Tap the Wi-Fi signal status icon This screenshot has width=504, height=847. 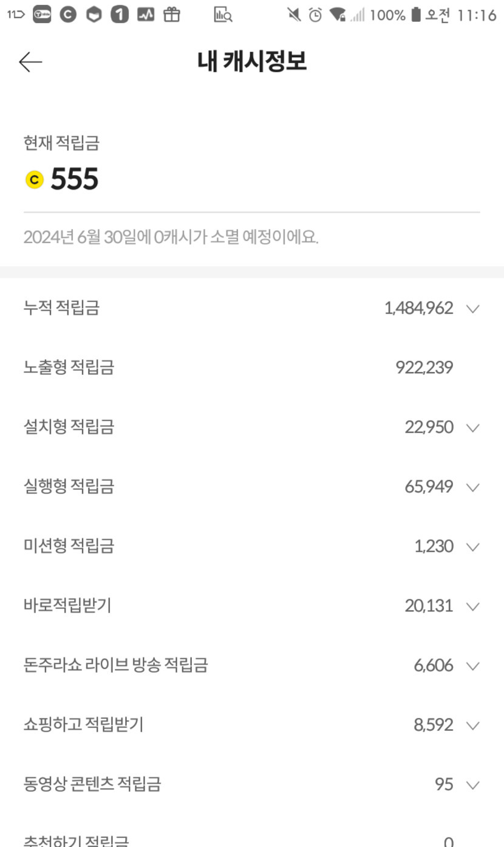[x=337, y=15]
